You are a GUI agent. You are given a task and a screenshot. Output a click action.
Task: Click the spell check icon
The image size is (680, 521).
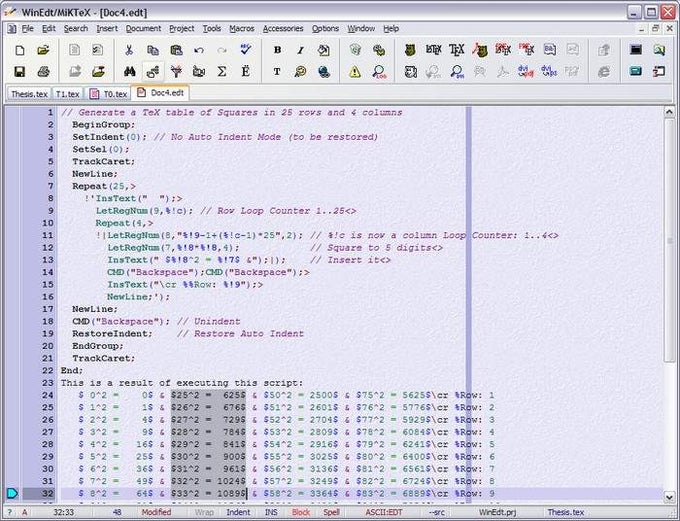coord(246,49)
